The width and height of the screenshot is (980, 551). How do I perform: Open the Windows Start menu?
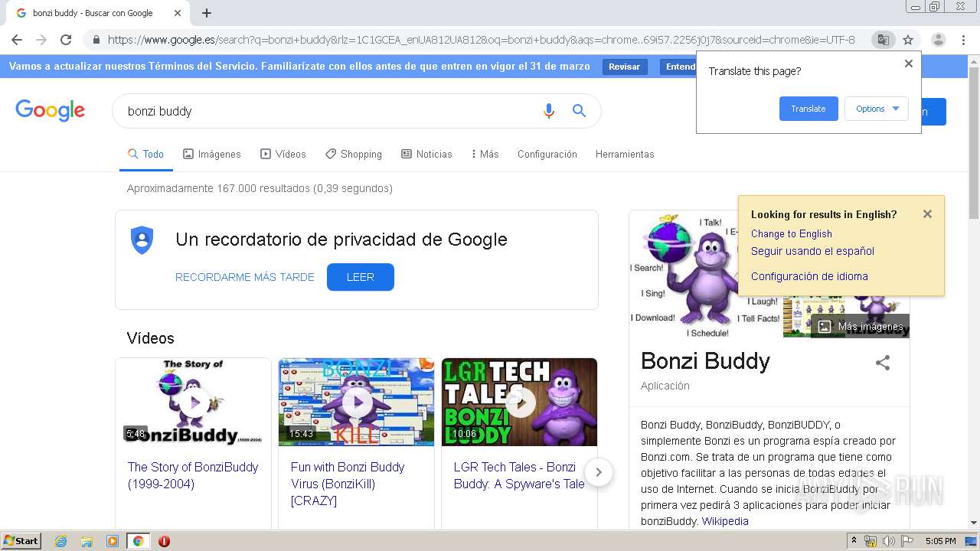point(21,541)
